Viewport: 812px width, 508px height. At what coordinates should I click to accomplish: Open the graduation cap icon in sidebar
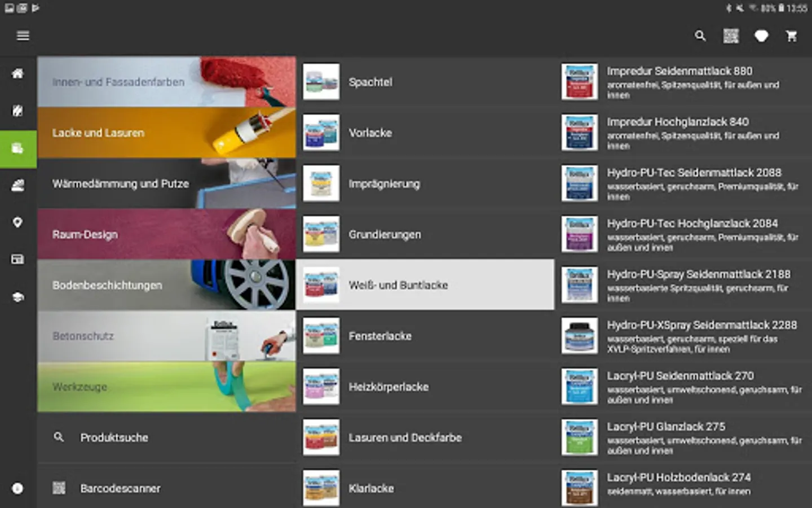pos(18,297)
